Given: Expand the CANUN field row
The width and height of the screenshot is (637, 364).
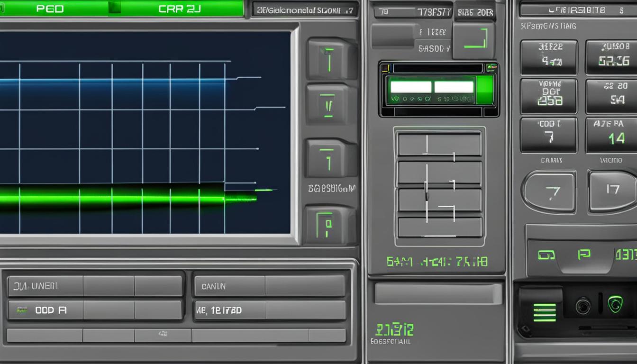Looking at the screenshot, I should [269, 286].
